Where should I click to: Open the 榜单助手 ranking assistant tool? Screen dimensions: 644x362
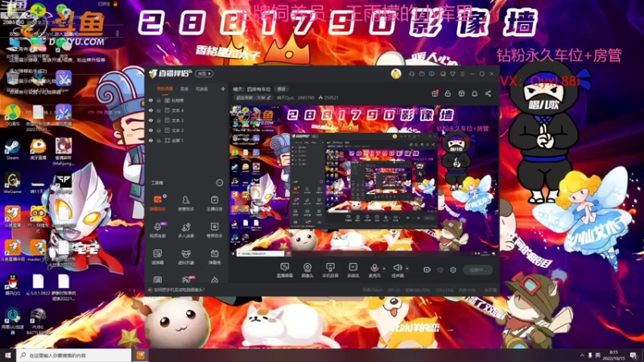[x=214, y=230]
